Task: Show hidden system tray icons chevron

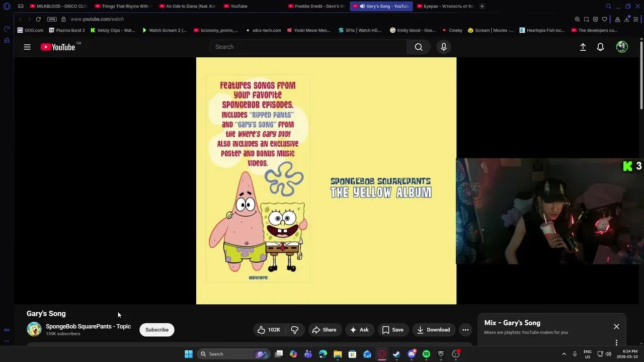Action: tap(564, 354)
